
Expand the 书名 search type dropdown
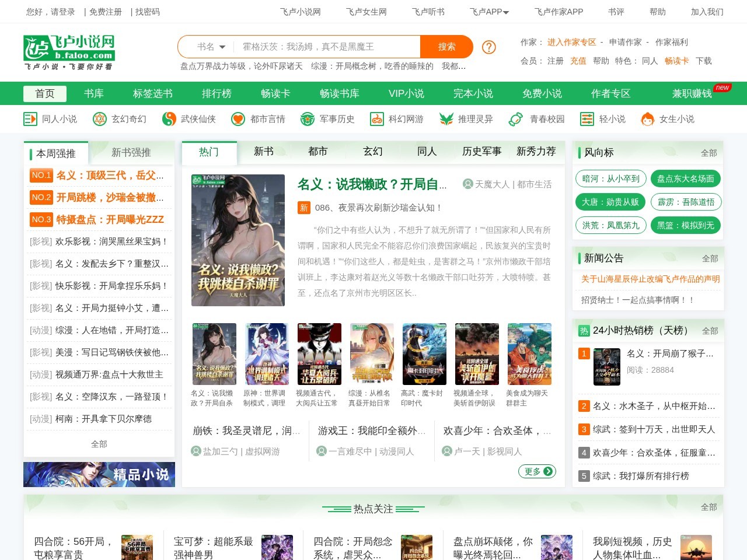click(211, 47)
